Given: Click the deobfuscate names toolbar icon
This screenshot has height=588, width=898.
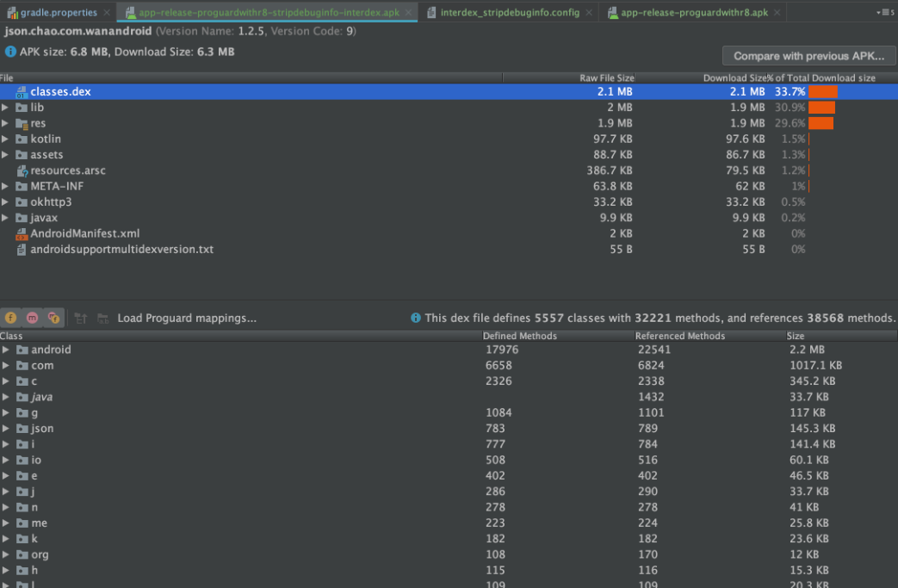Looking at the screenshot, I should [103, 319].
